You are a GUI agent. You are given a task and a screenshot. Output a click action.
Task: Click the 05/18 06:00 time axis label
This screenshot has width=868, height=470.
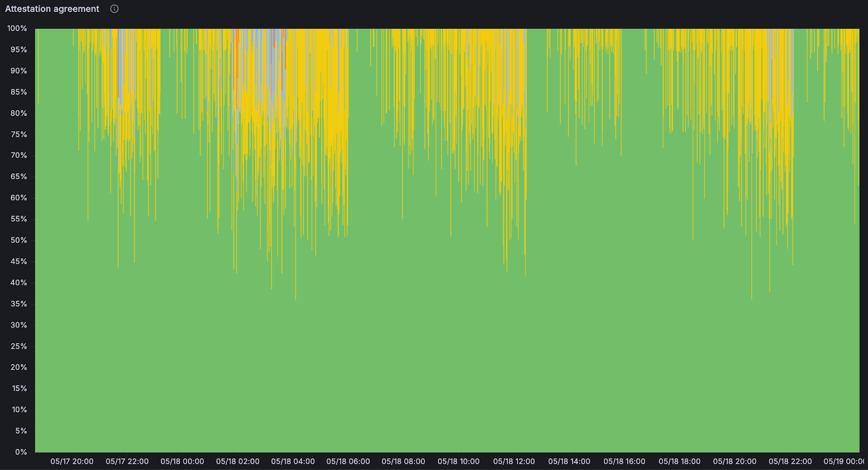click(x=348, y=461)
